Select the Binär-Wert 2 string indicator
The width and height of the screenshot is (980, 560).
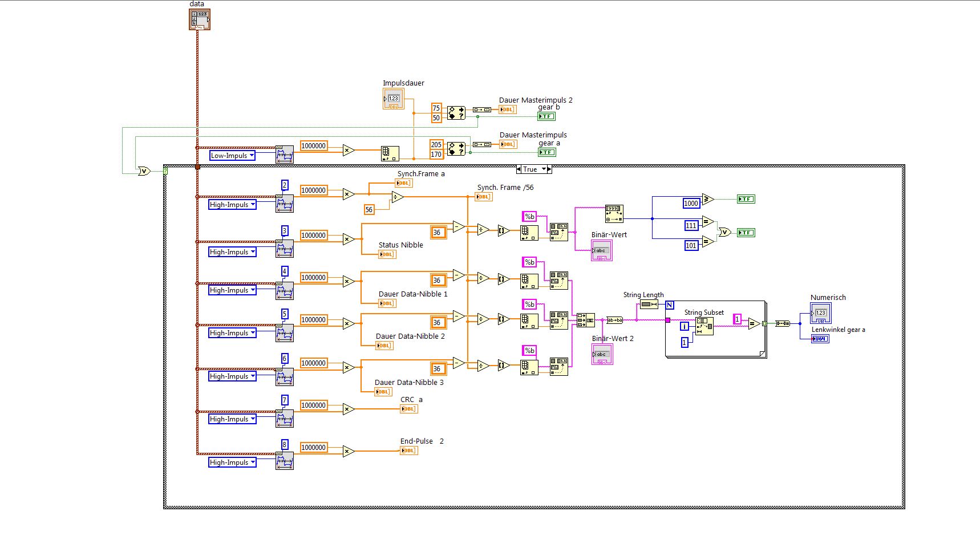[x=602, y=355]
